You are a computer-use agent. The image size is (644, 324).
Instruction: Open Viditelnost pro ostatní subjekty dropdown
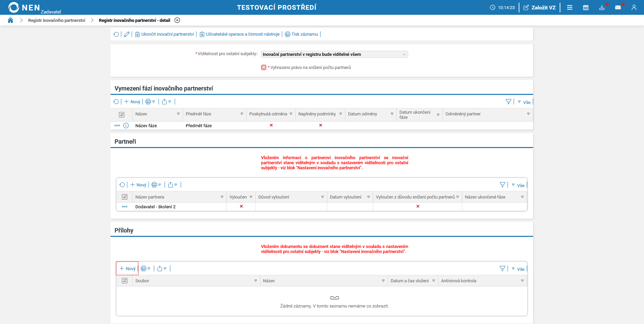[x=335, y=55]
